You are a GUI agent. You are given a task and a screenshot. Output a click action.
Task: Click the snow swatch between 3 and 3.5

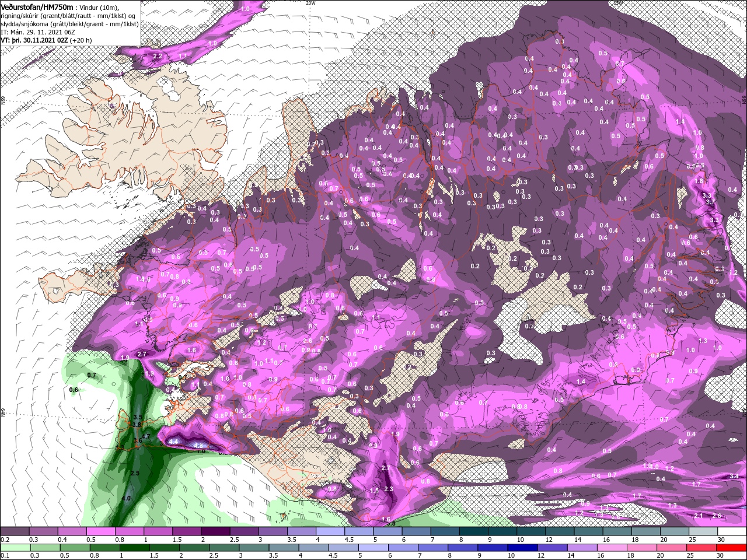pyautogui.click(x=272, y=531)
